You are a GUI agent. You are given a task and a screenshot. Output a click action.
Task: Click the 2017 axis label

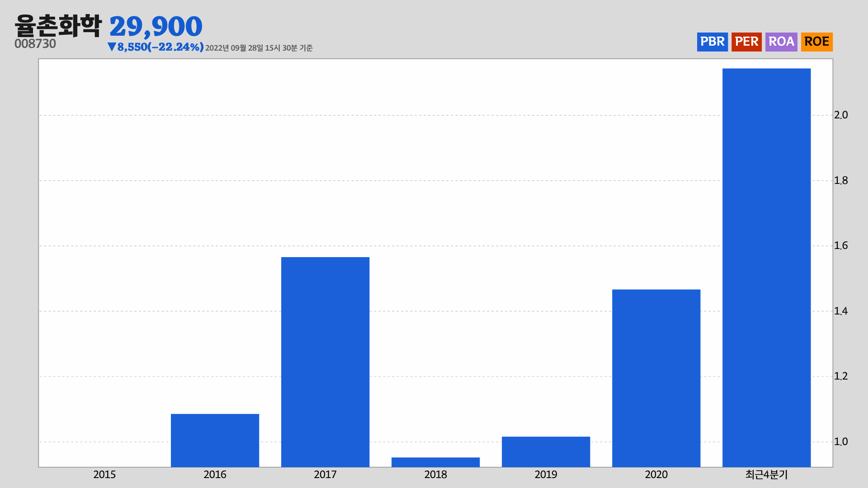[325, 474]
